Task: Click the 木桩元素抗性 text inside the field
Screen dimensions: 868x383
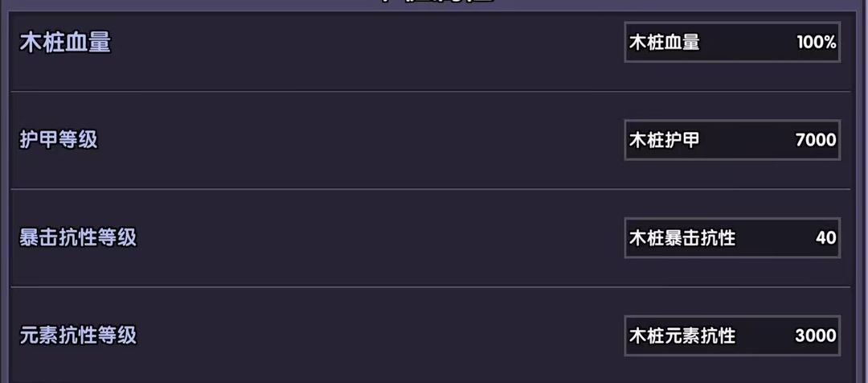Action: (682, 336)
